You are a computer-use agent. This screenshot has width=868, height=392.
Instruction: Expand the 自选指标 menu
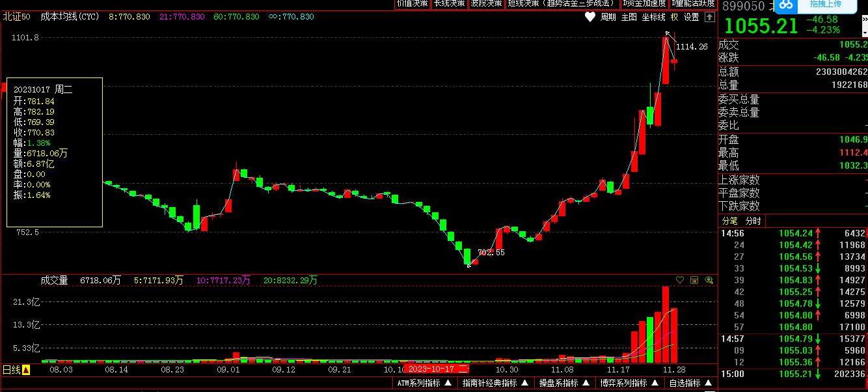point(690,384)
